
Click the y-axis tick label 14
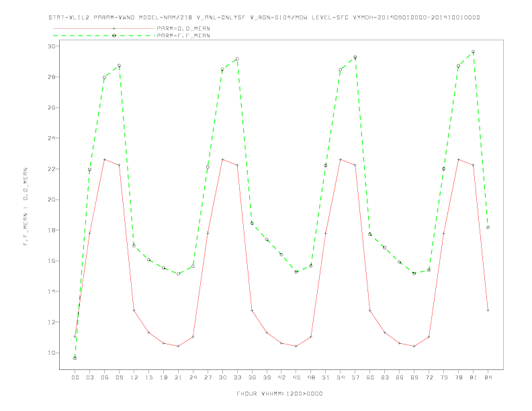click(52, 291)
